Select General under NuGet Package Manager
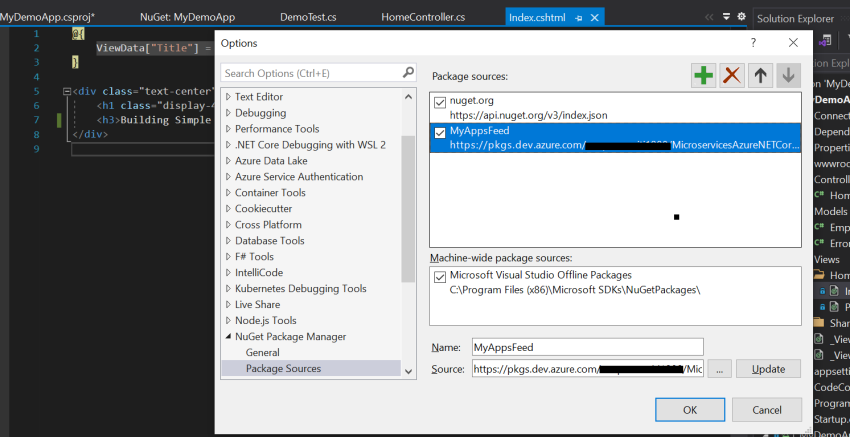The image size is (850, 437). [x=262, y=353]
